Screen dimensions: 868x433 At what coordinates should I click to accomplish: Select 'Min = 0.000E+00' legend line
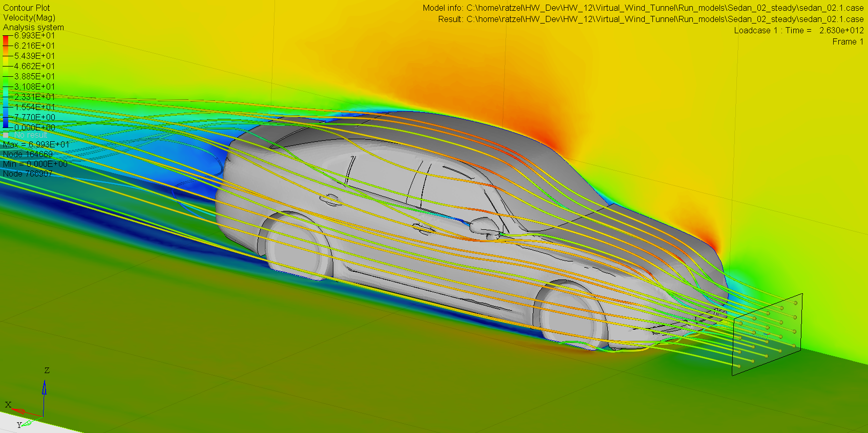(35, 164)
